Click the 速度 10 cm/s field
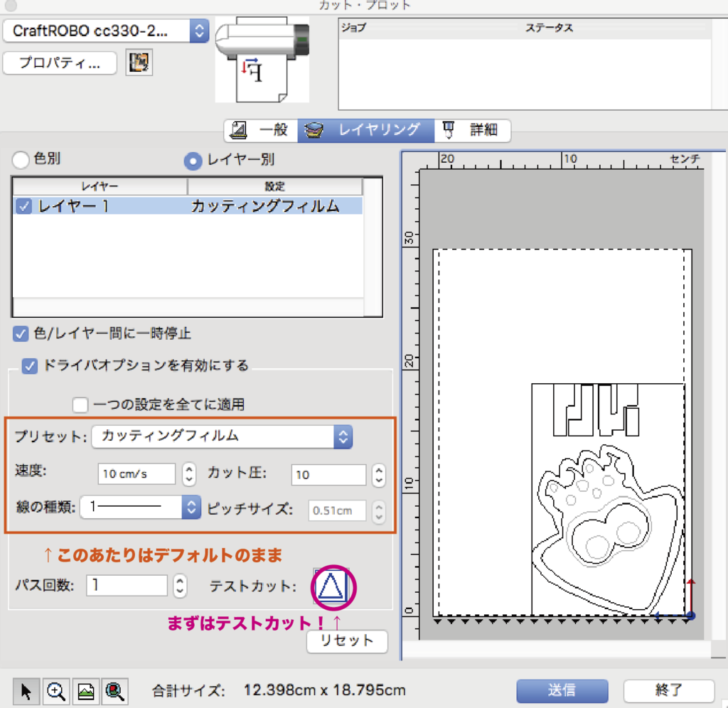This screenshot has height=708, width=728. click(136, 474)
